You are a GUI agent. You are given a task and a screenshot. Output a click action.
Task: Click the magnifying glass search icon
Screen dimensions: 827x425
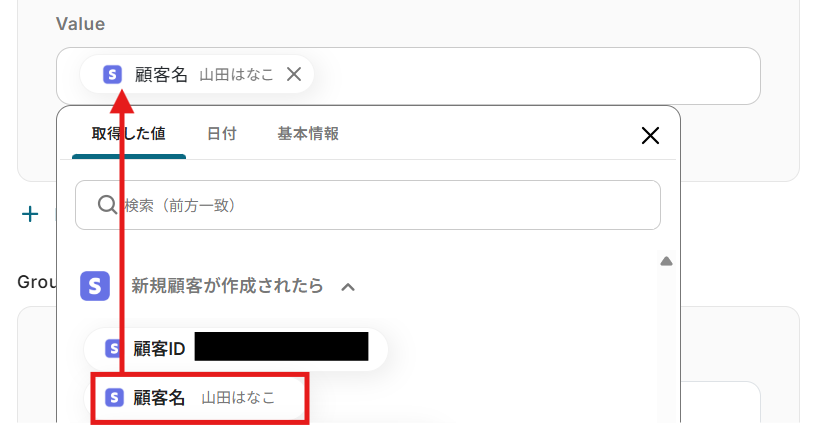(108, 205)
